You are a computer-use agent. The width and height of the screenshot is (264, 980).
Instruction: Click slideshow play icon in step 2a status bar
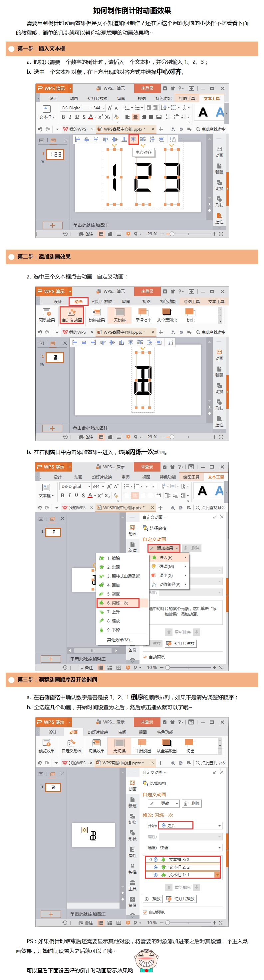click(128, 437)
